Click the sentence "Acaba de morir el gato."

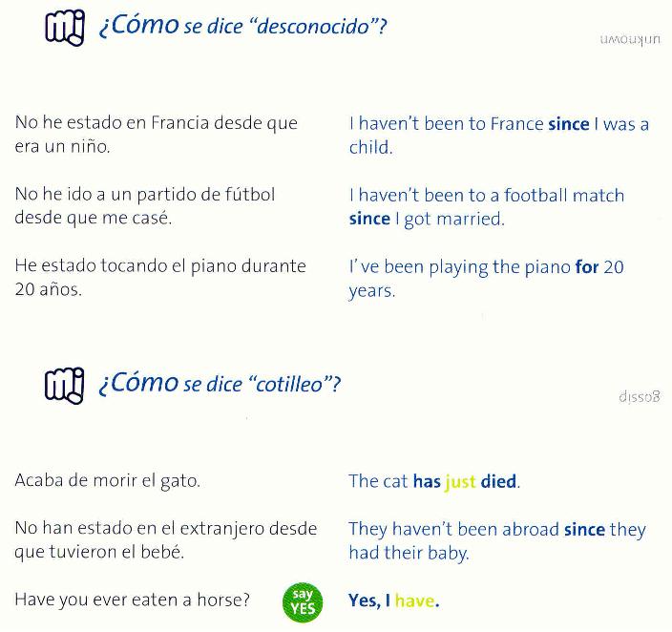coord(108,480)
